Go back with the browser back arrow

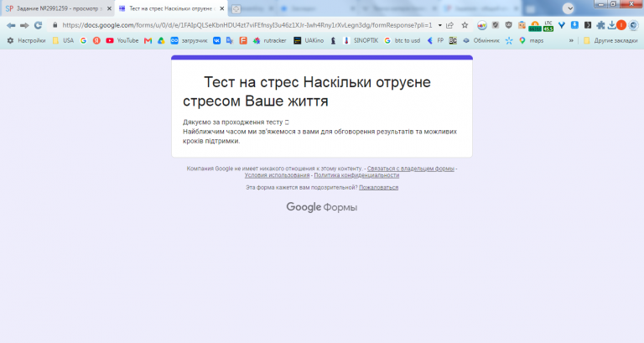pos(11,25)
